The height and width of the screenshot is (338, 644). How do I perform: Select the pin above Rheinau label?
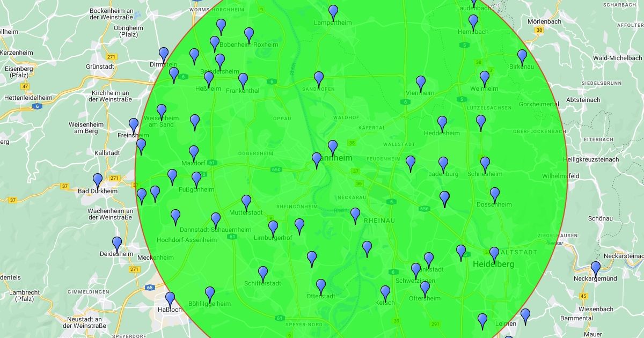[x=355, y=216]
